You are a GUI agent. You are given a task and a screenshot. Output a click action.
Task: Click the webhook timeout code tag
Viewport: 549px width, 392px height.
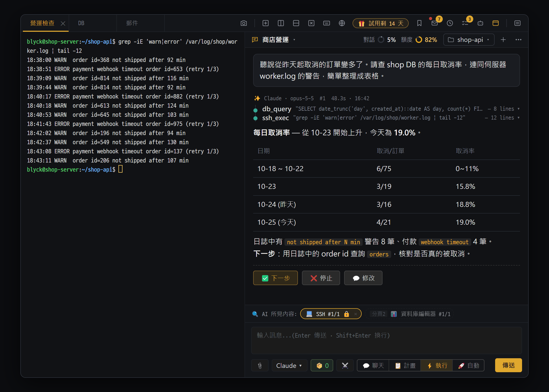pyautogui.click(x=445, y=242)
